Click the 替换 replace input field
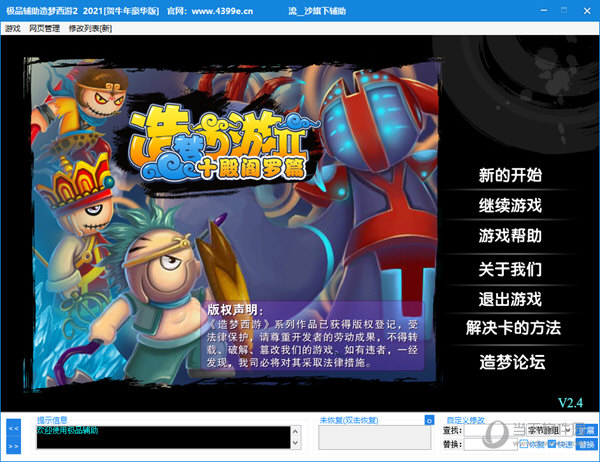This screenshot has width=600, height=462. click(491, 444)
